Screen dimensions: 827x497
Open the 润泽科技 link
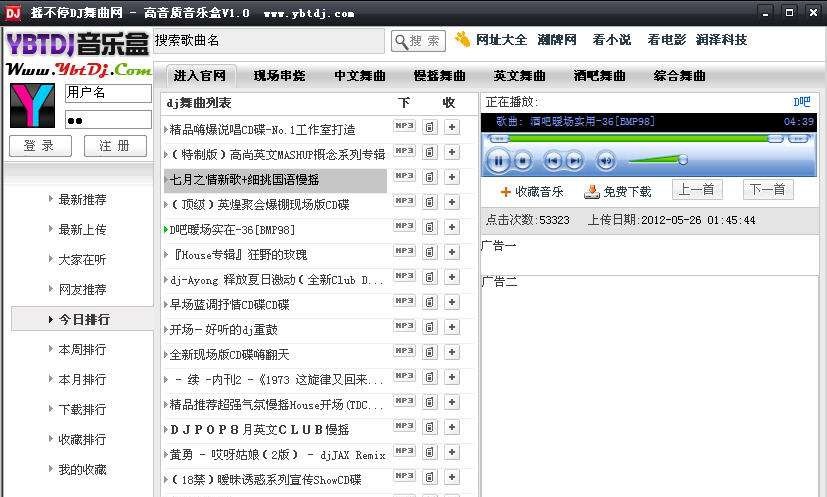722,40
